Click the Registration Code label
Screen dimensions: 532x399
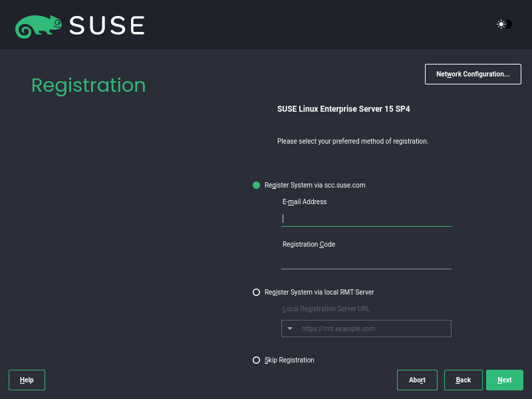[309, 244]
